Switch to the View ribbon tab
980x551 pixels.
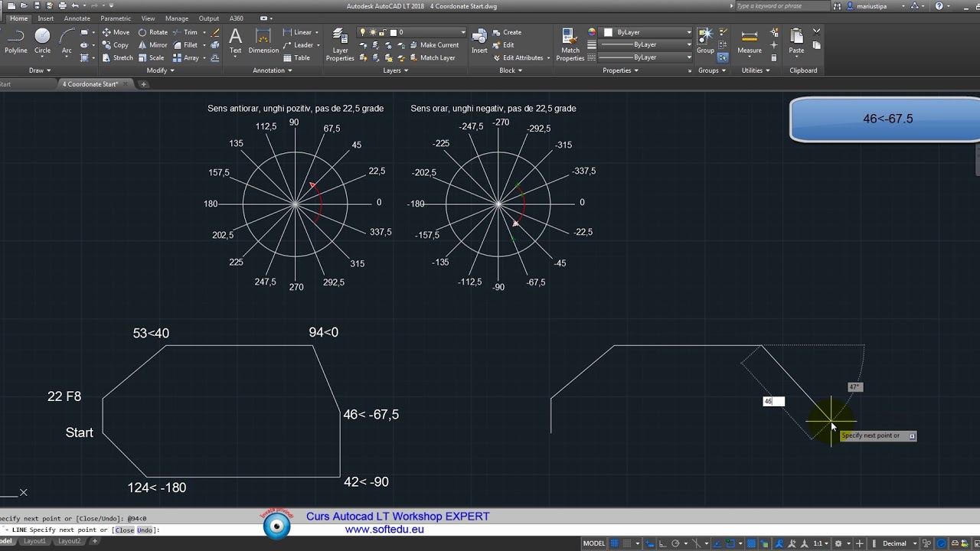tap(148, 18)
